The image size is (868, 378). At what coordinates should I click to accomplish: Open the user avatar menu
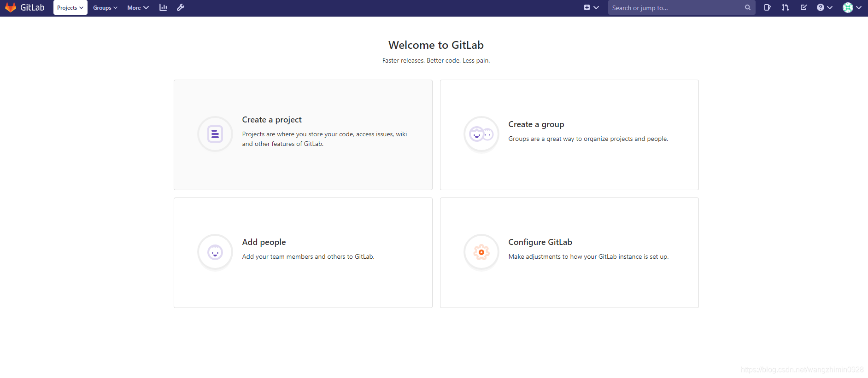[x=852, y=7]
